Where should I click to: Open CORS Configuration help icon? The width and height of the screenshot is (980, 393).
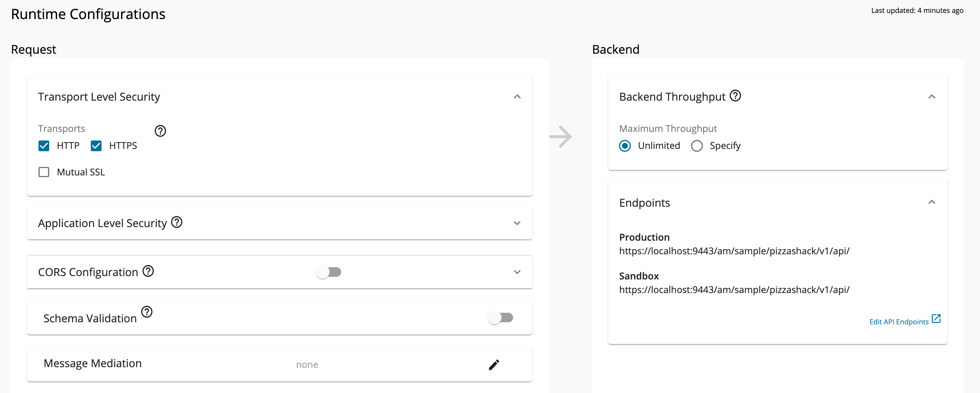(x=148, y=271)
